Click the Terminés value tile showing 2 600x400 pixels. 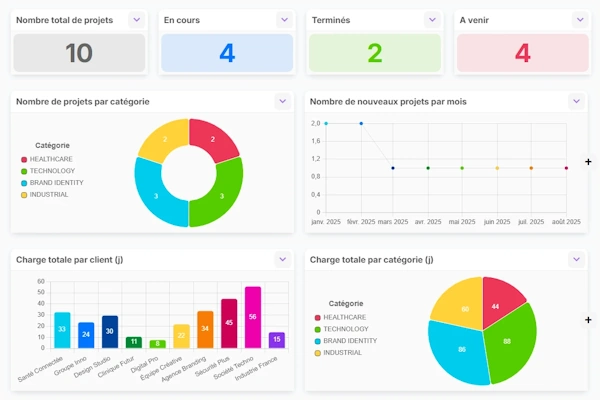point(375,53)
